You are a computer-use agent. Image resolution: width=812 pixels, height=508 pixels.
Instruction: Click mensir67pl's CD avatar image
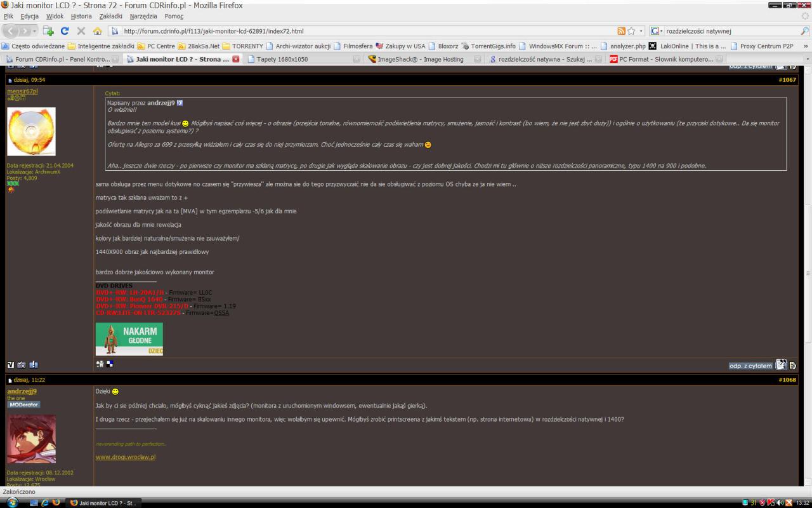[31, 131]
